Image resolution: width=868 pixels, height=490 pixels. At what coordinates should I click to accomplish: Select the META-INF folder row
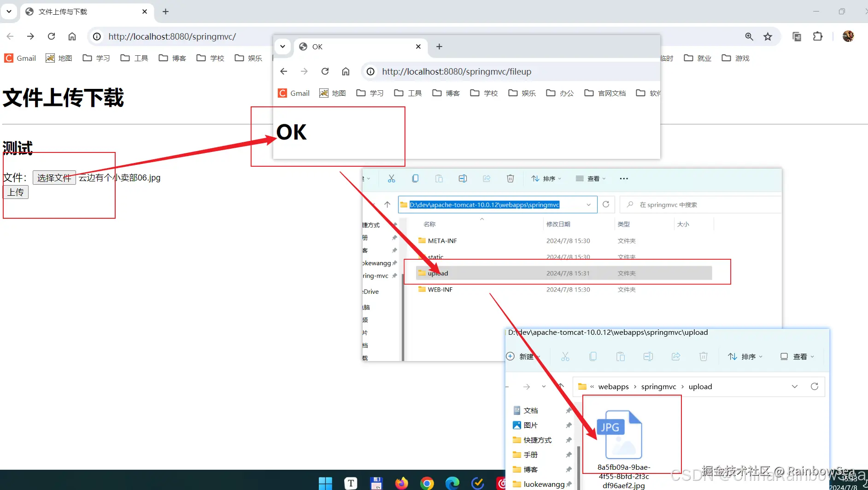pos(564,241)
